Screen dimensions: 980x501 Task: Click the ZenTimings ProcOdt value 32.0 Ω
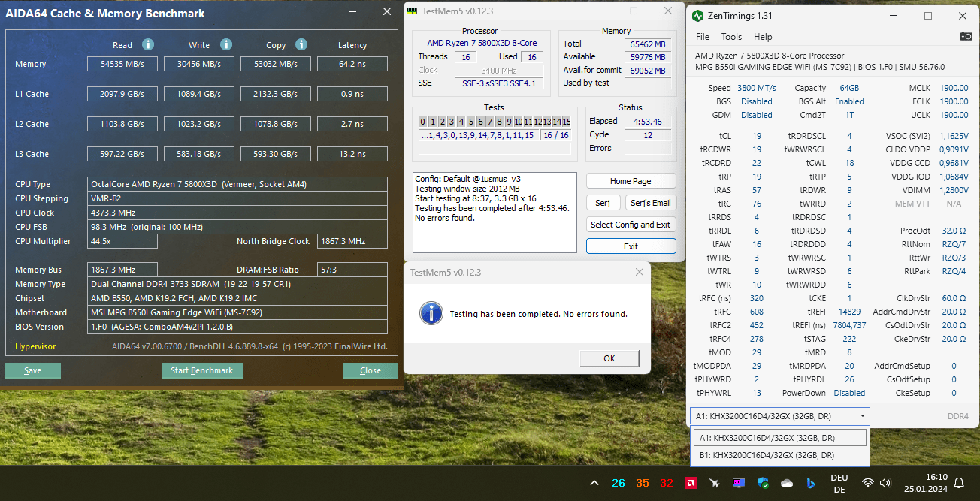click(x=954, y=231)
